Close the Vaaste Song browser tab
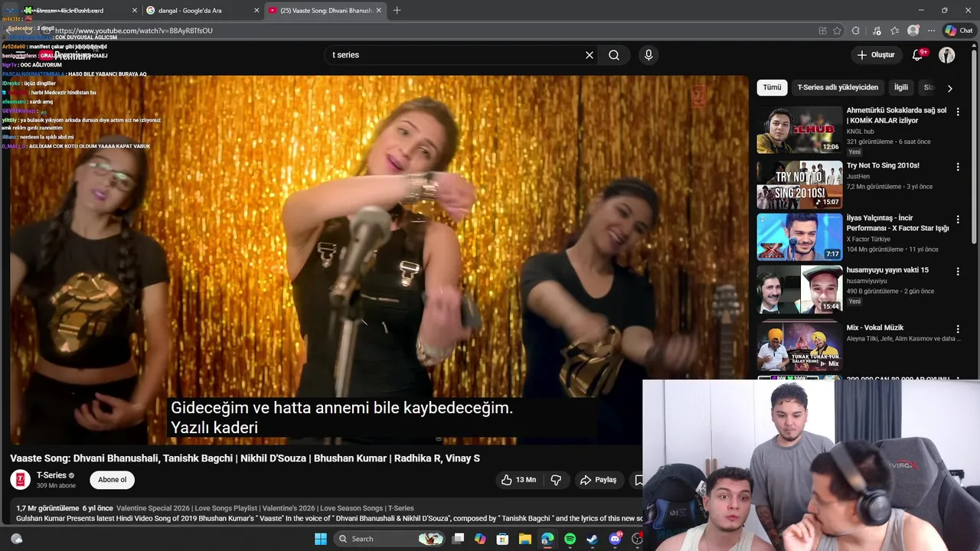 (378, 11)
